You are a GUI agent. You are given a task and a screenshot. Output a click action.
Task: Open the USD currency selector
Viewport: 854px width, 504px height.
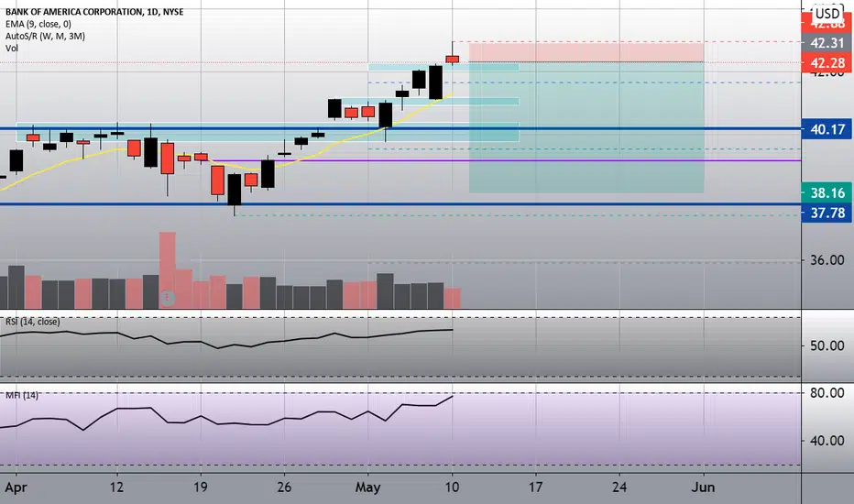pyautogui.click(x=827, y=14)
